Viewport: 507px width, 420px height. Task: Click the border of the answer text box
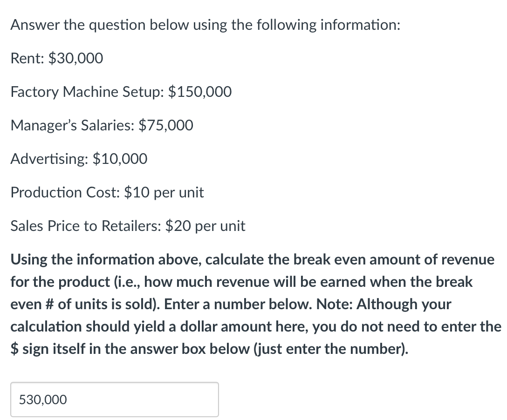coord(114,383)
